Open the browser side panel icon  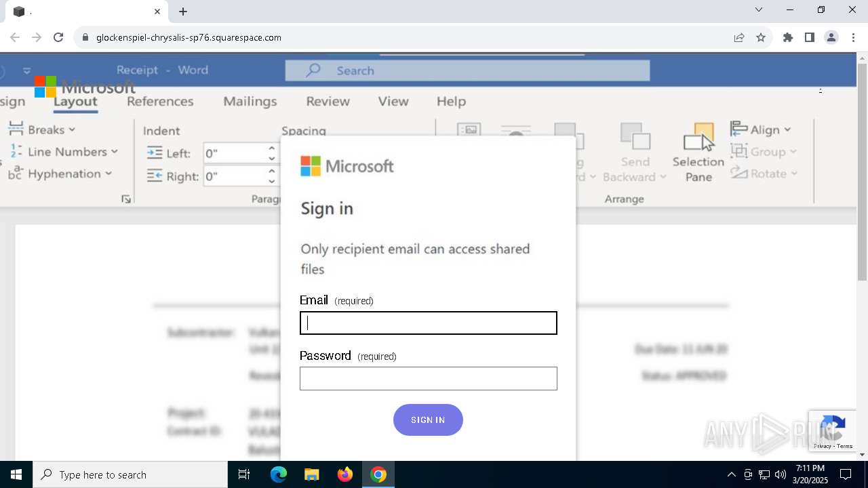pos(810,37)
